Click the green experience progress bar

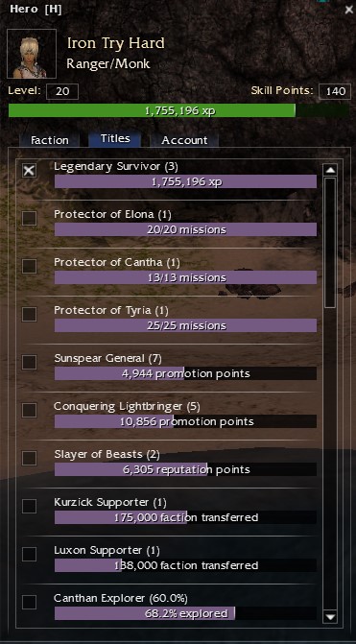179,111
